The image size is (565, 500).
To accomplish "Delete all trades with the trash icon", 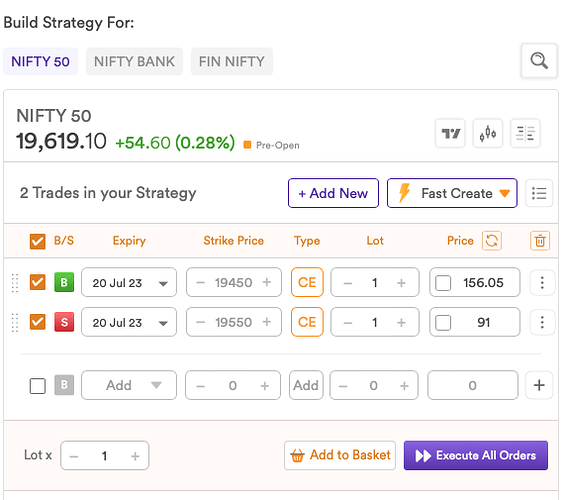I will pos(540,241).
